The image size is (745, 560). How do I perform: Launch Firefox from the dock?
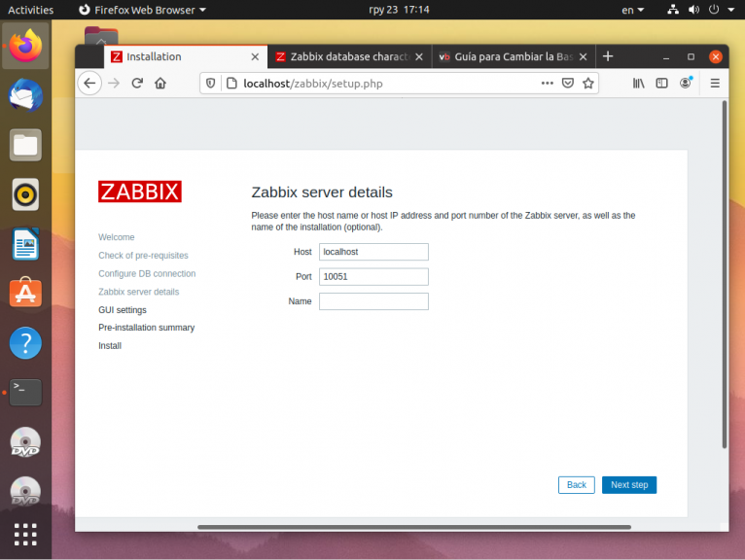pyautogui.click(x=25, y=46)
